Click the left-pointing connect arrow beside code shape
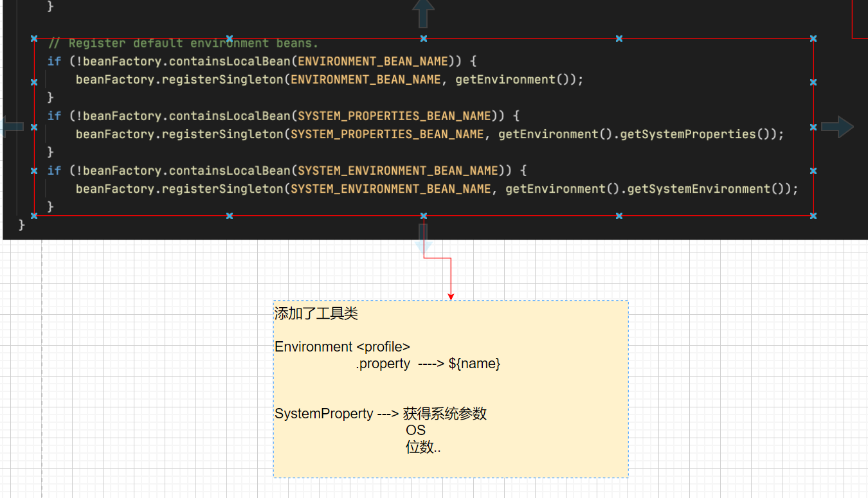The height and width of the screenshot is (498, 868). click(12, 127)
